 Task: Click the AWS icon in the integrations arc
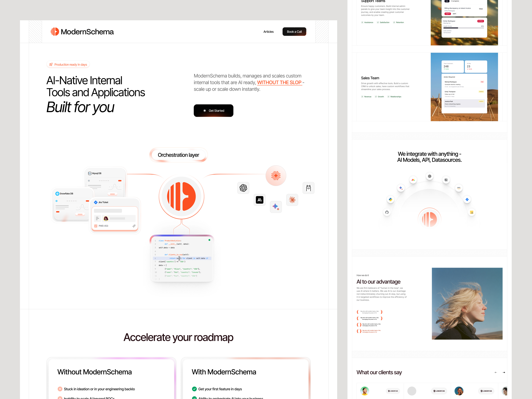point(459,188)
